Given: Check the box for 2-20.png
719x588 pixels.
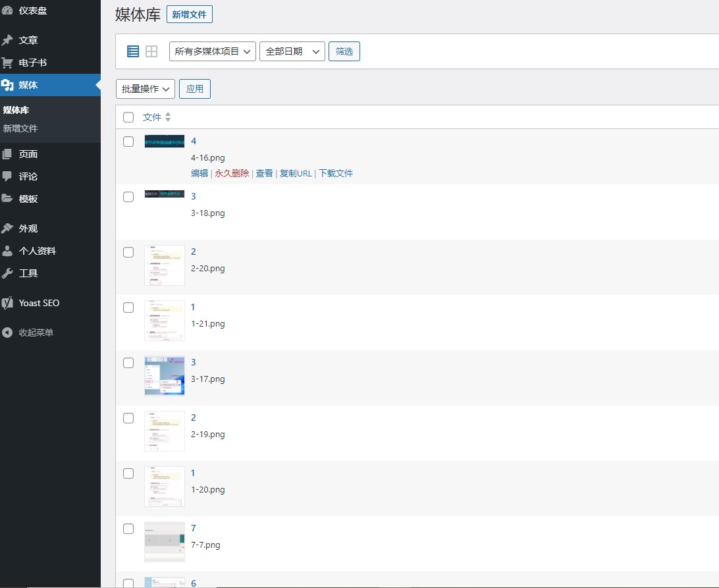Looking at the screenshot, I should pyautogui.click(x=128, y=252).
